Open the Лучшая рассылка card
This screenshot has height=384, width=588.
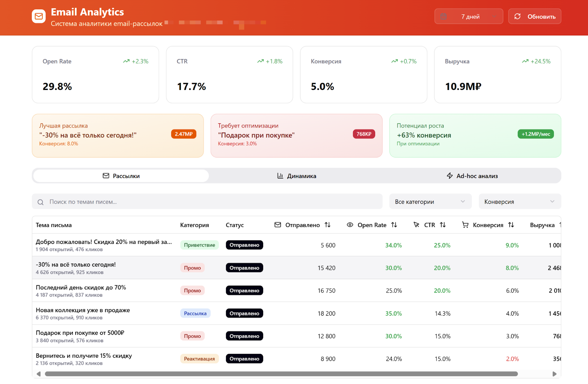click(x=118, y=135)
